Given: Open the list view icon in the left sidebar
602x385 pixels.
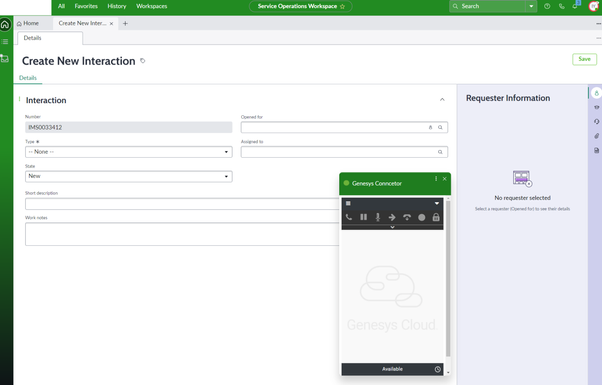Looking at the screenshot, I should point(5,41).
